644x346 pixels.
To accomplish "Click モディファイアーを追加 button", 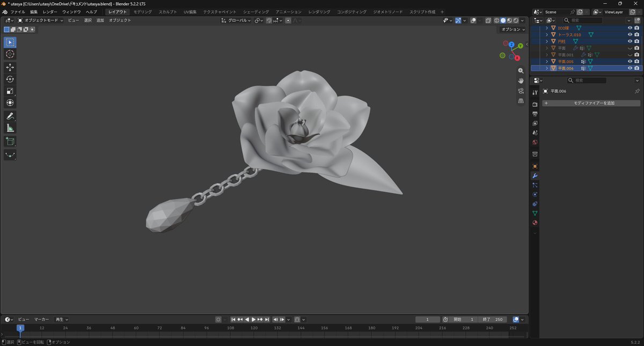I will click(591, 103).
